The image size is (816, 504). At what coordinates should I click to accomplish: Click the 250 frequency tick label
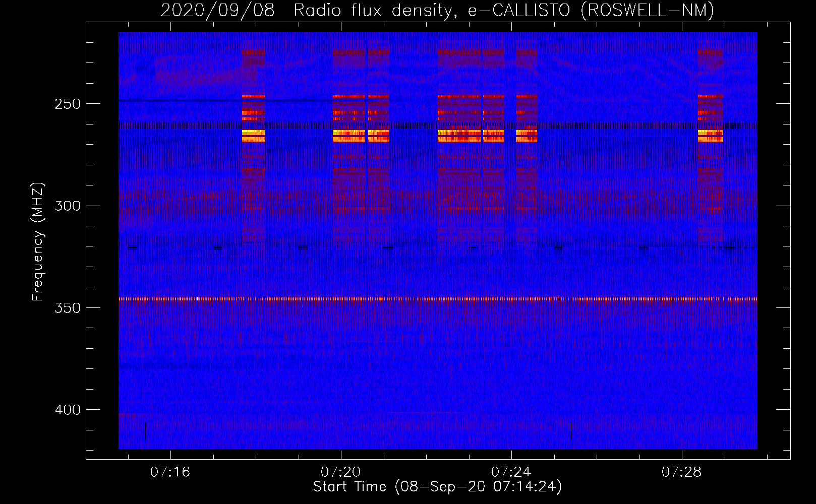[68, 104]
